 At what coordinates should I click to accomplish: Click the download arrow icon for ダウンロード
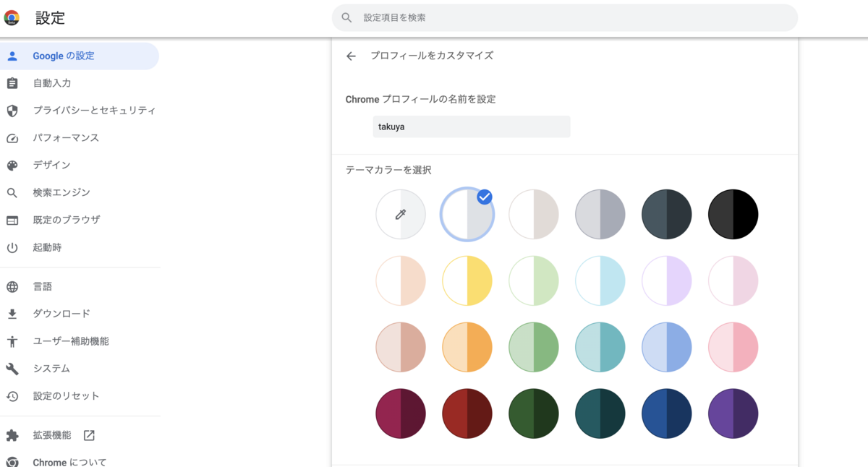tap(12, 314)
